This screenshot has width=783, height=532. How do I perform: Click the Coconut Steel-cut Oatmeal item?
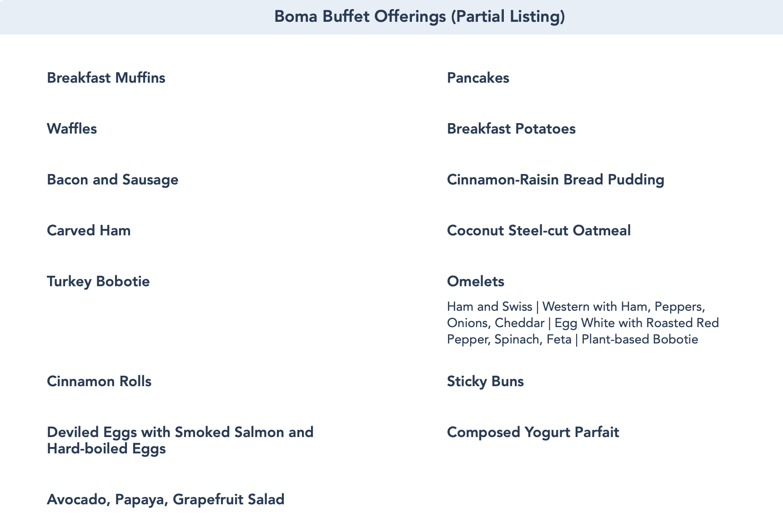[x=539, y=230]
